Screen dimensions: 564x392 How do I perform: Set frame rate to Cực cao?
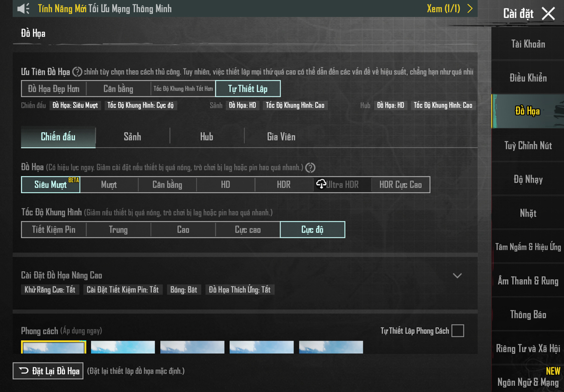tap(248, 230)
